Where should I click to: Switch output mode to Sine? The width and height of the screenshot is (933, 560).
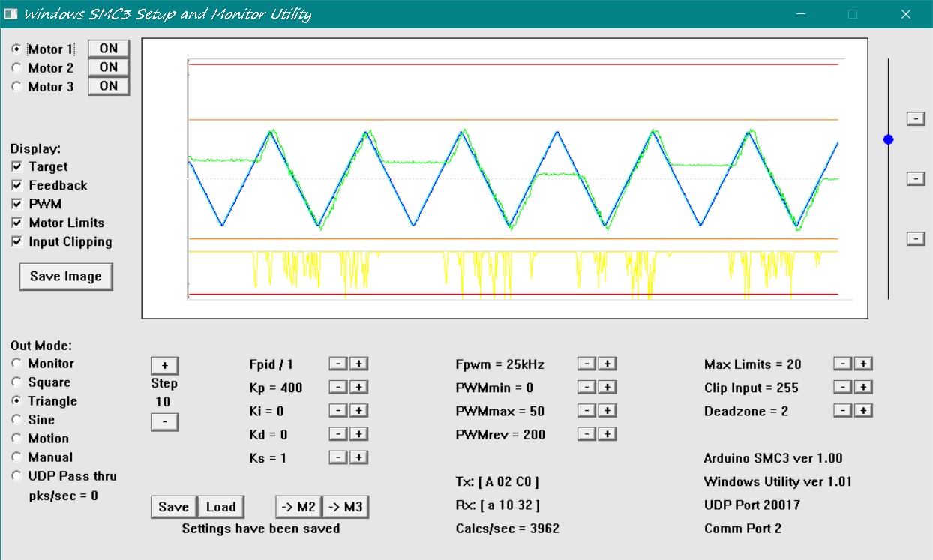(x=17, y=420)
